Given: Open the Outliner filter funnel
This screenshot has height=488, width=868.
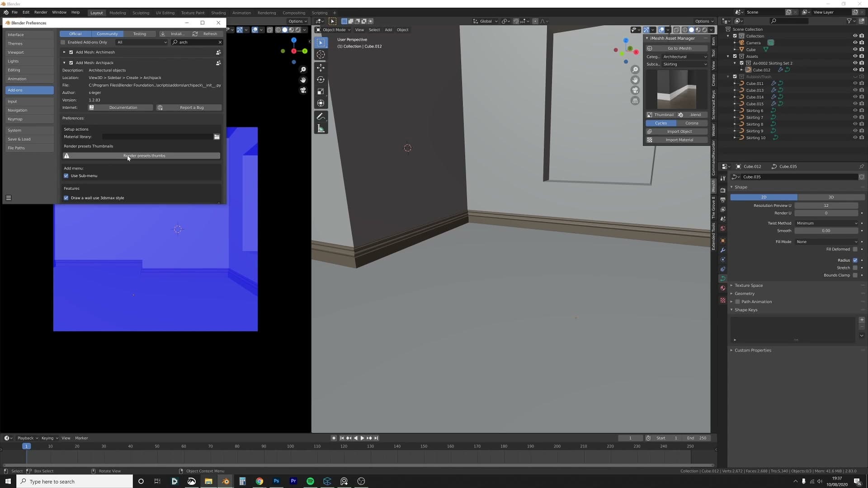Looking at the screenshot, I should [849, 21].
